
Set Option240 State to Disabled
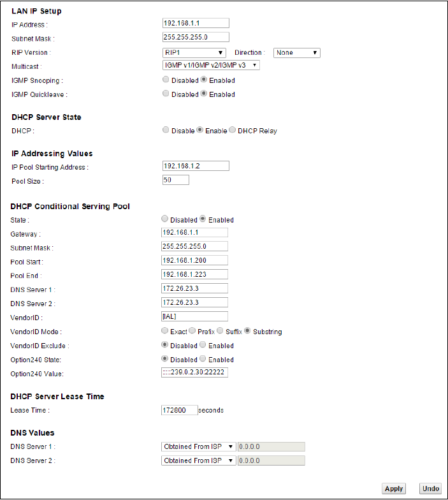pyautogui.click(x=164, y=358)
